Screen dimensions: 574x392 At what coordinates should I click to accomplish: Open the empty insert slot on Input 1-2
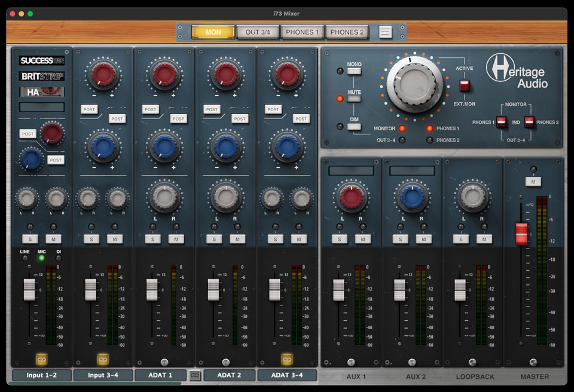tap(42, 108)
